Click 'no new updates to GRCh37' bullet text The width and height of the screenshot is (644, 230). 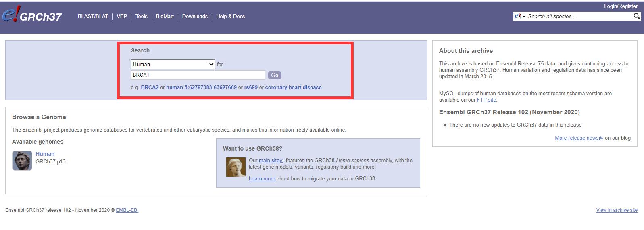(515, 125)
